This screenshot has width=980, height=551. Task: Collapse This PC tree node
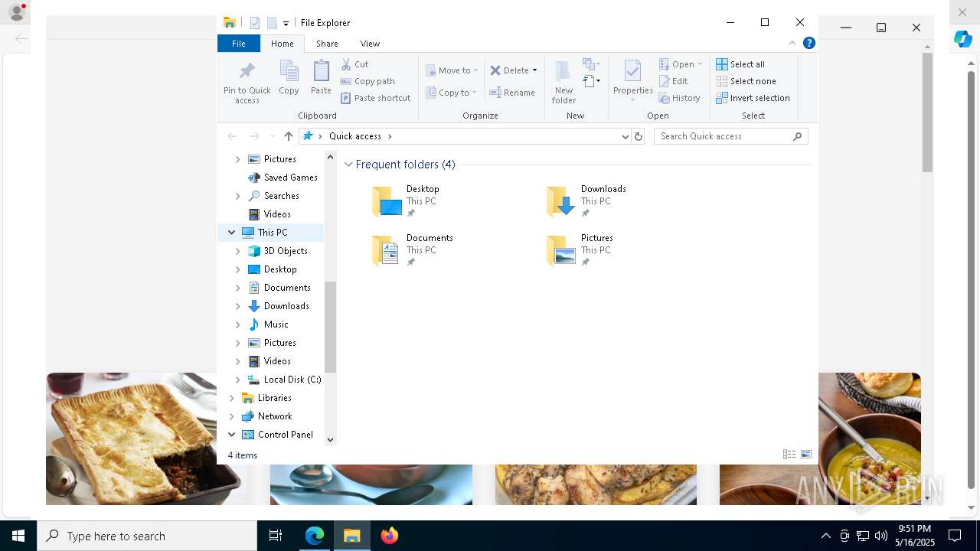pos(232,233)
